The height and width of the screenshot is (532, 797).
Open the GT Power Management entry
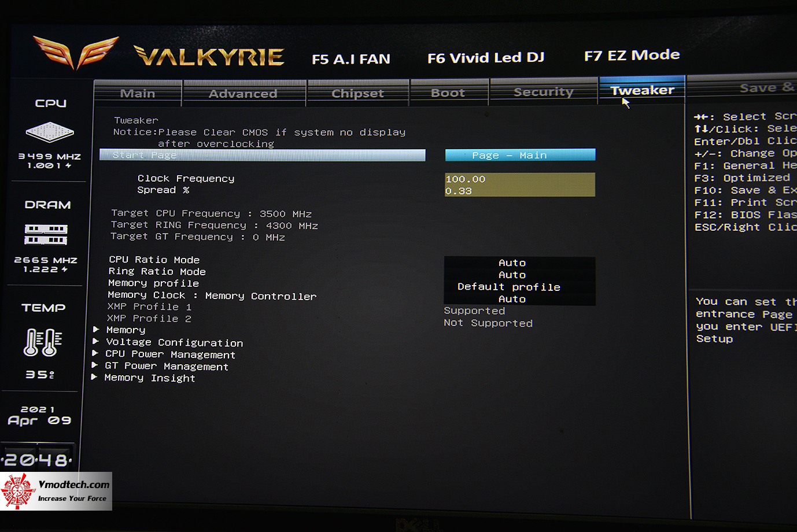click(x=167, y=366)
